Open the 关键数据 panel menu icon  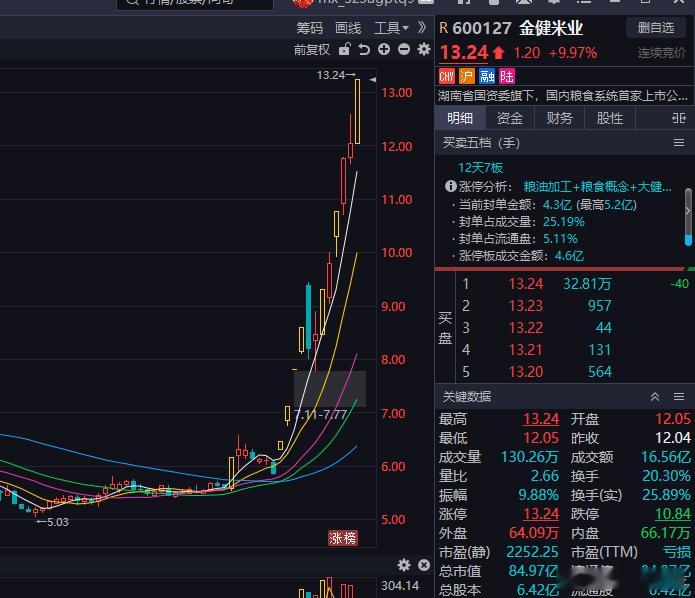tap(679, 396)
